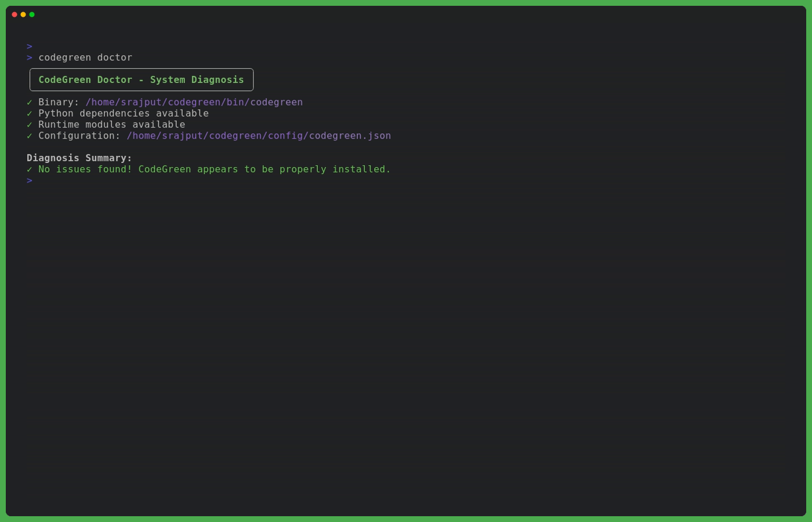Click the checkmark beside Binary line

pos(30,102)
